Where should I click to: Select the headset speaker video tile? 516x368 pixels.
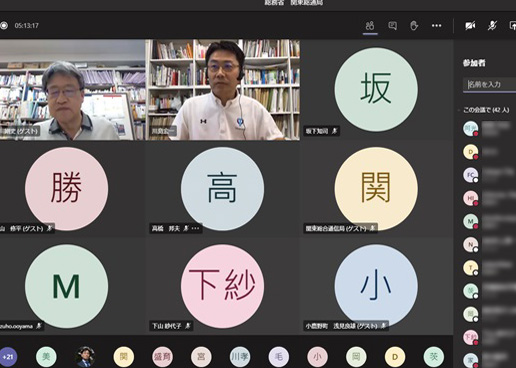pos(223,90)
